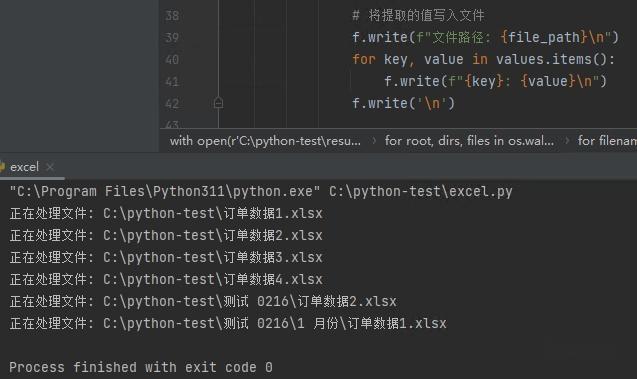Open the 1 月份\订单数据1.xlsx path in console
This screenshot has width=637, height=379.
pos(275,323)
